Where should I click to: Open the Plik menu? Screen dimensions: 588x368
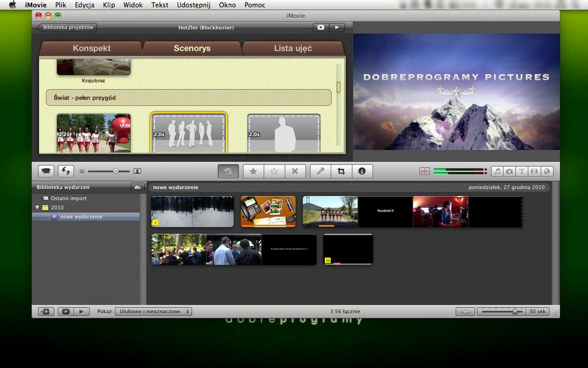[x=61, y=5]
